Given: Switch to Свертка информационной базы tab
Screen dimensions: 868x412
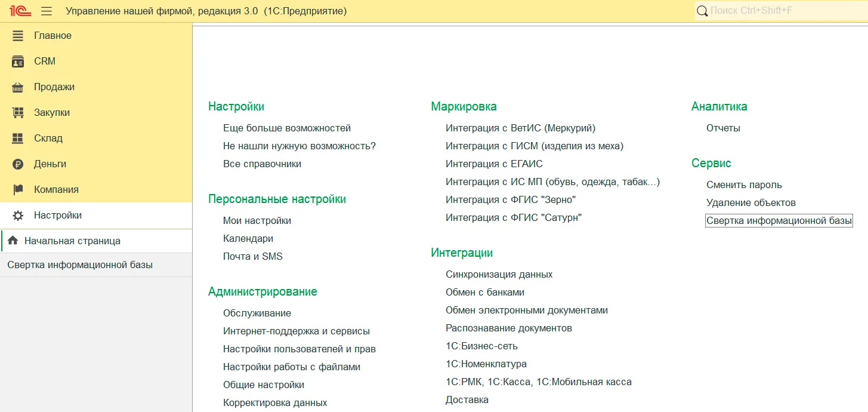Looking at the screenshot, I should pyautogui.click(x=80, y=265).
